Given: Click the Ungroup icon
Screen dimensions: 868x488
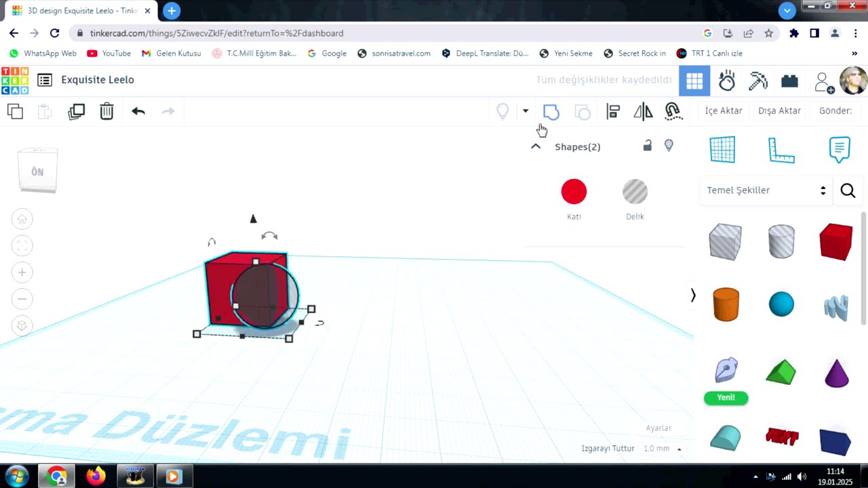Looking at the screenshot, I should tap(583, 112).
